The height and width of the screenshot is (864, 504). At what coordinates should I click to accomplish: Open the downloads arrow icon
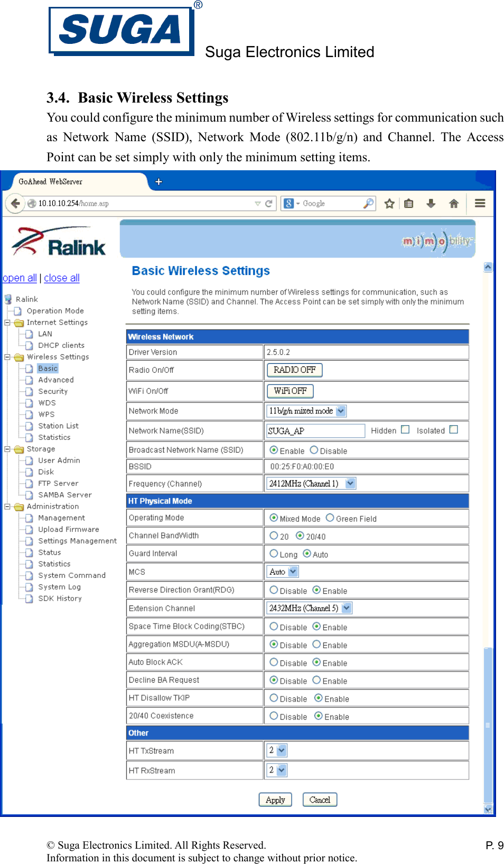click(x=431, y=204)
